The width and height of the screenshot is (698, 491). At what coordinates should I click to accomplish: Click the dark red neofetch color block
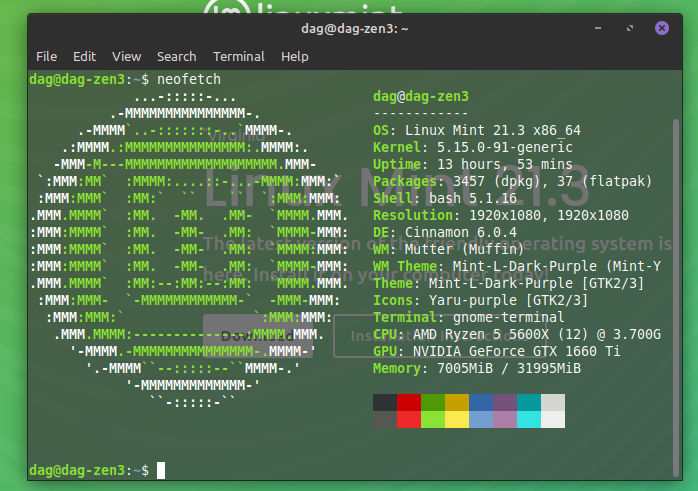pyautogui.click(x=408, y=402)
